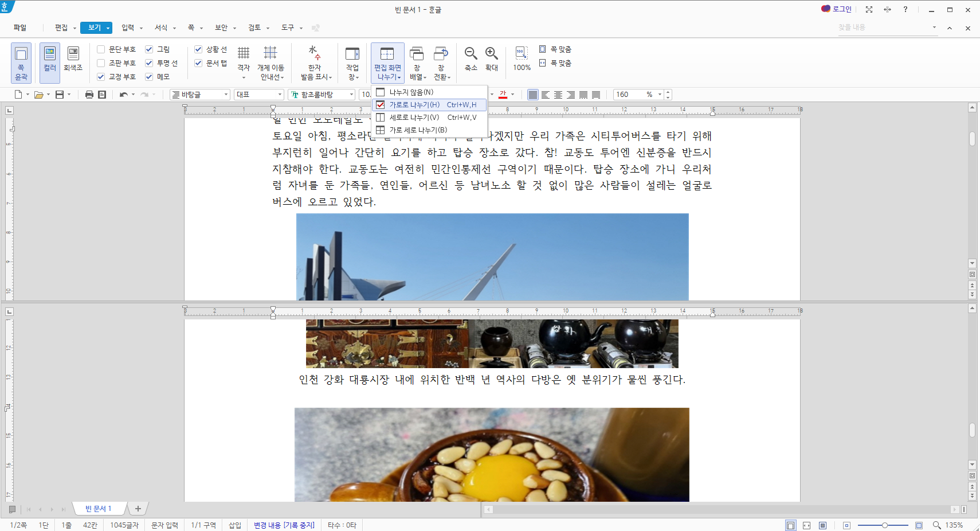The width and height of the screenshot is (980, 531).
Task: Click the zoom slider handle in status bar
Action: (x=885, y=525)
